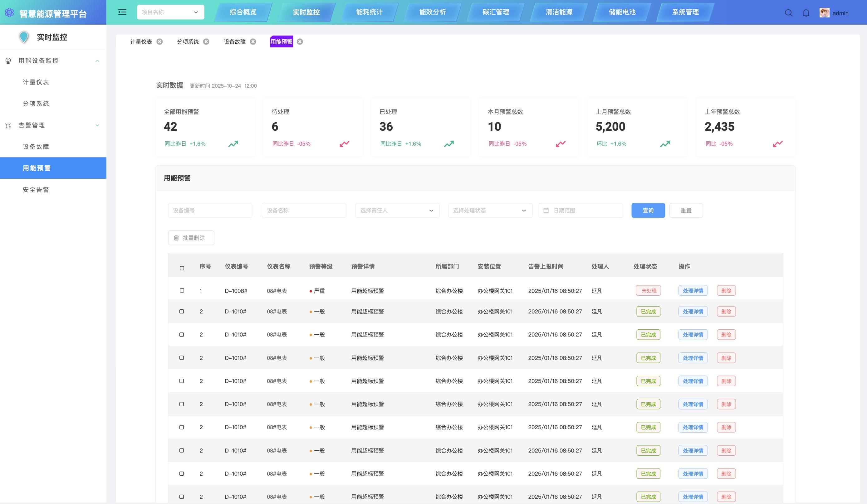Image resolution: width=867 pixels, height=504 pixels.
Task: Close the 计量仪表 tab with its x icon
Action: (x=160, y=41)
